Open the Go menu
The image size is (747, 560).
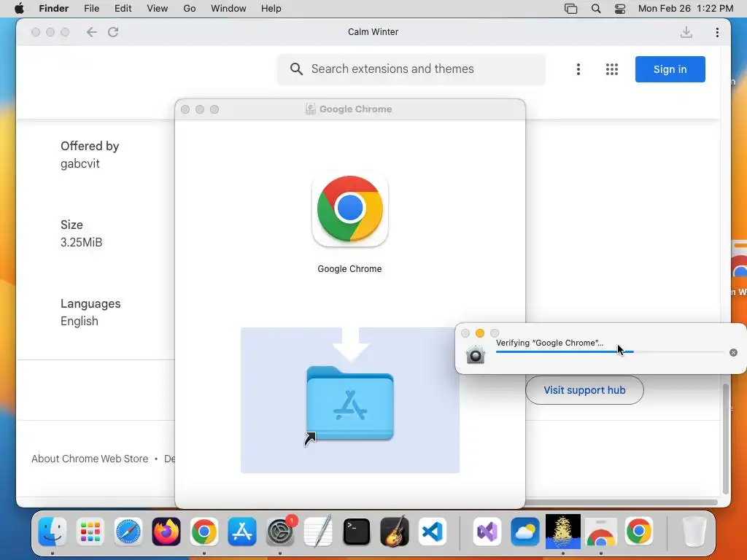click(190, 9)
